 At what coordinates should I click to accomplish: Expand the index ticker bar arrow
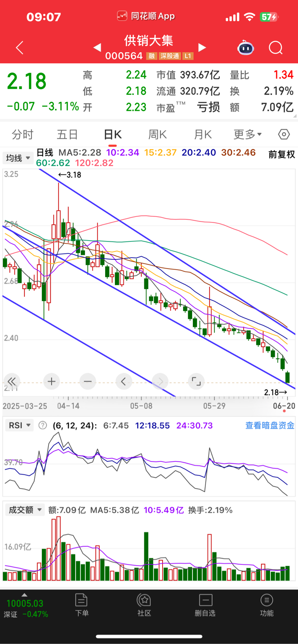[x=24, y=595]
